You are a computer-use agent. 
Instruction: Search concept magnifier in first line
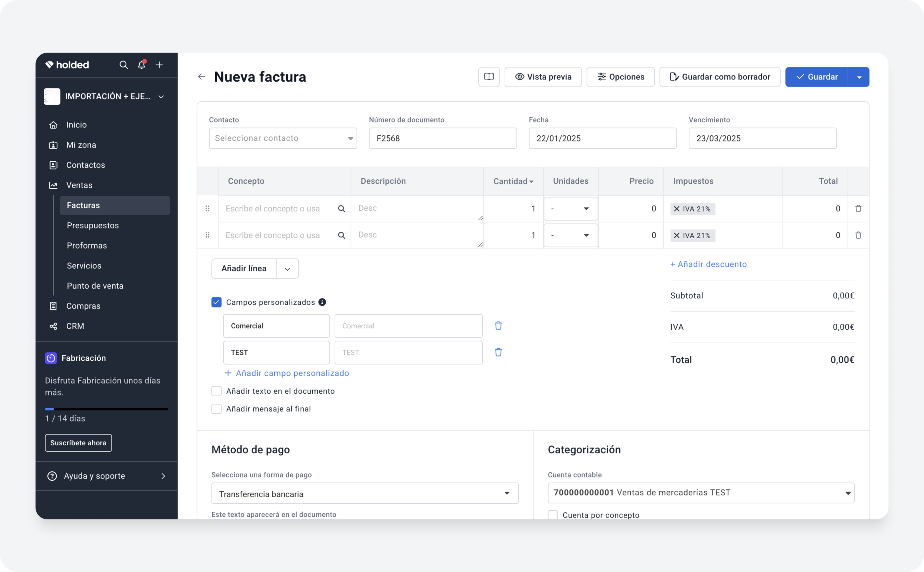pyautogui.click(x=341, y=209)
